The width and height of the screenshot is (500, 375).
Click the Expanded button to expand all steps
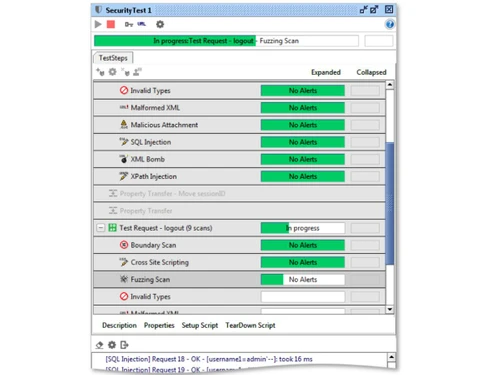(326, 72)
